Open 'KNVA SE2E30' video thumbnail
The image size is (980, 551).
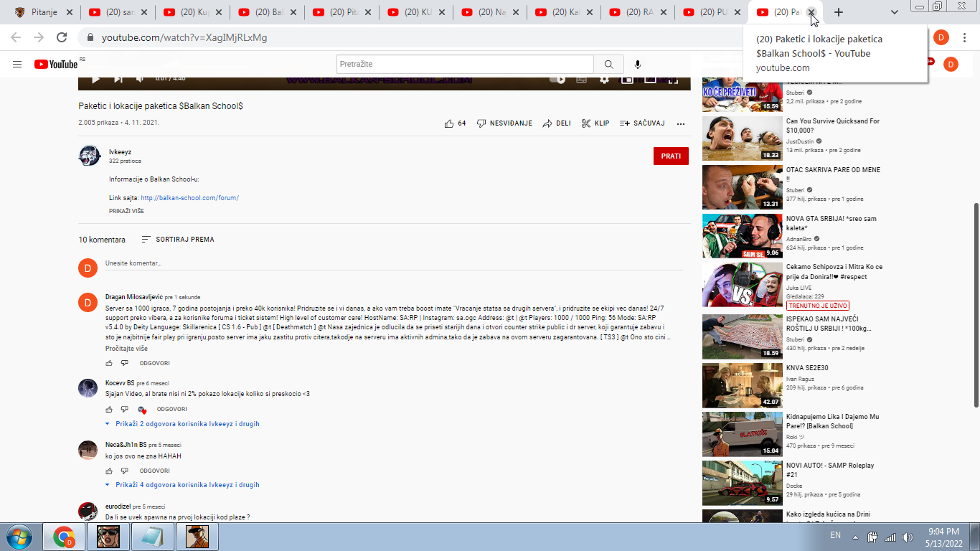[742, 385]
